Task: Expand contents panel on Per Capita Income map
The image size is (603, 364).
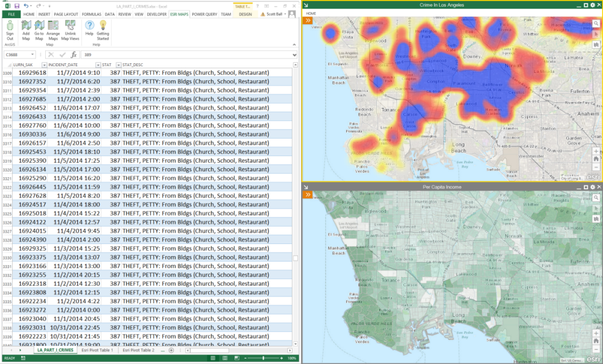Action: (308, 195)
